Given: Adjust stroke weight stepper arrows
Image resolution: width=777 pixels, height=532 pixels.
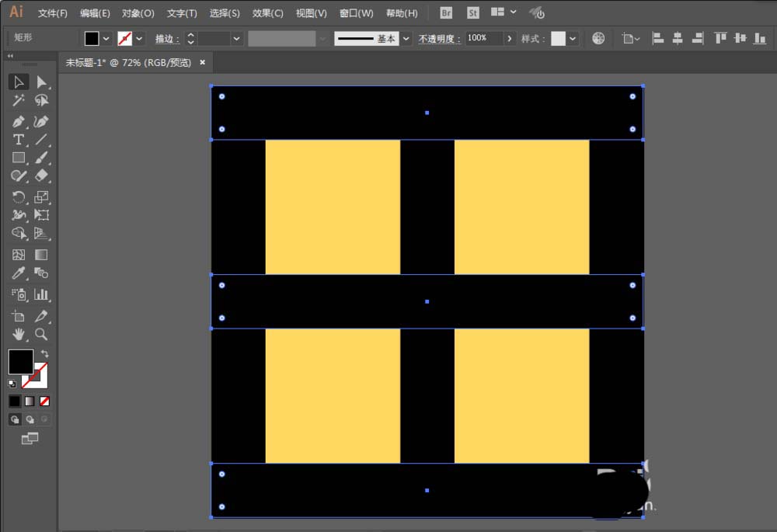Looking at the screenshot, I should (x=191, y=38).
